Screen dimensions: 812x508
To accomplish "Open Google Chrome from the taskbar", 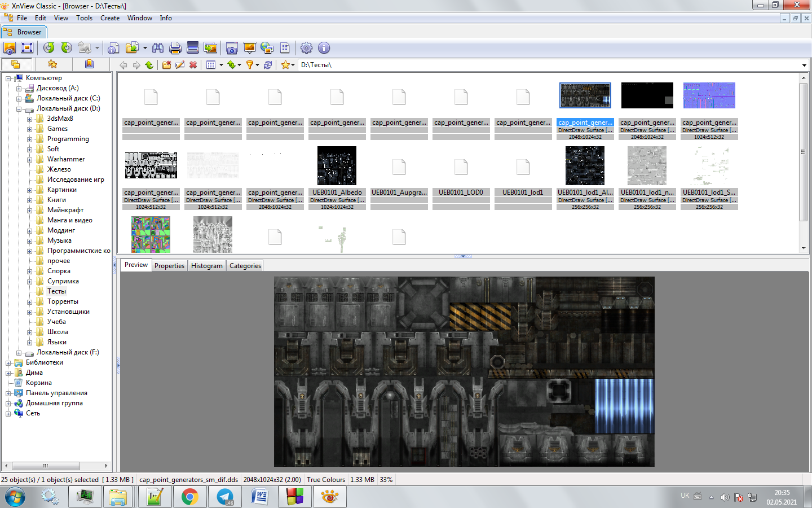I will pos(190,497).
